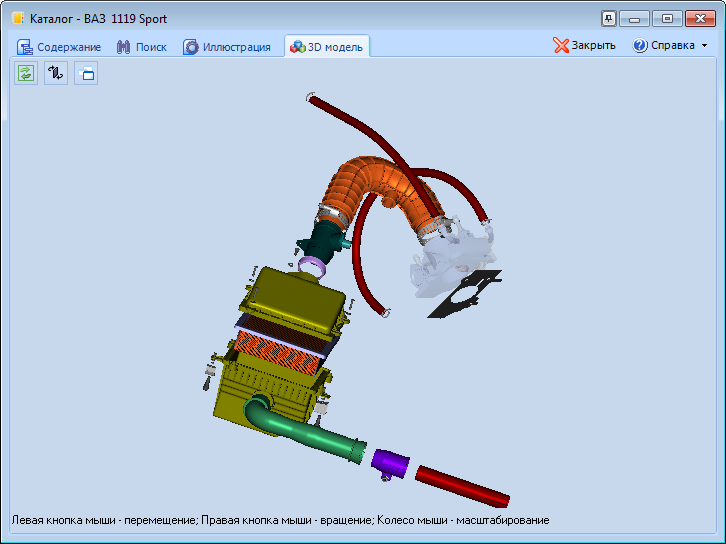This screenshot has width=726, height=544.
Task: Maximize the catalog window
Action: (668, 18)
